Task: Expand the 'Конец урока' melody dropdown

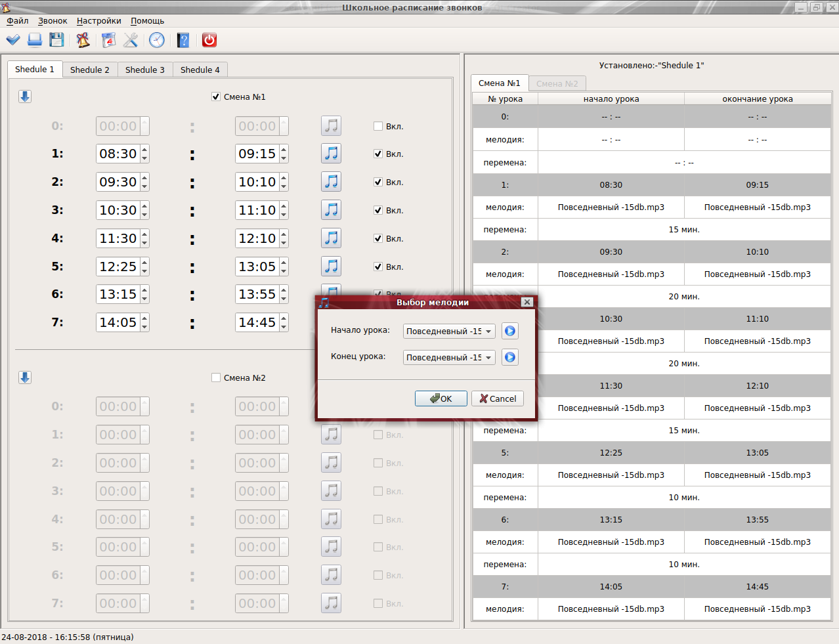Action: [449, 358]
